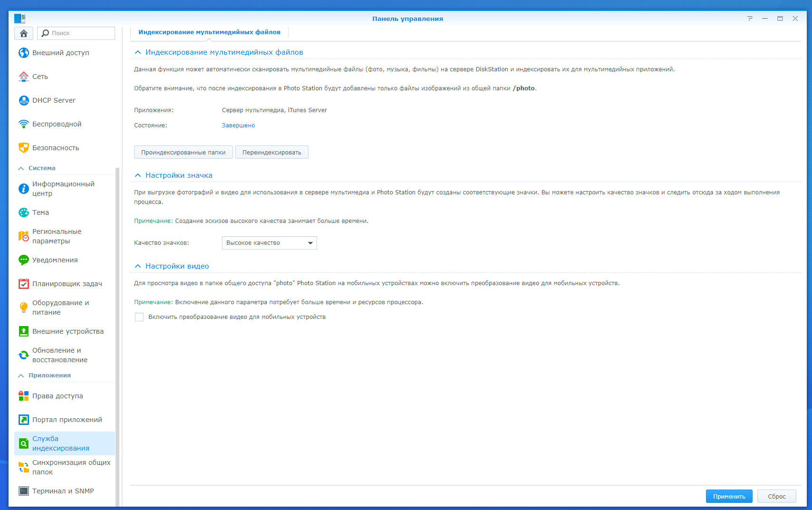The height and width of the screenshot is (510, 812).
Task: Open Task Scheduler calendar icon
Action: [x=24, y=284]
